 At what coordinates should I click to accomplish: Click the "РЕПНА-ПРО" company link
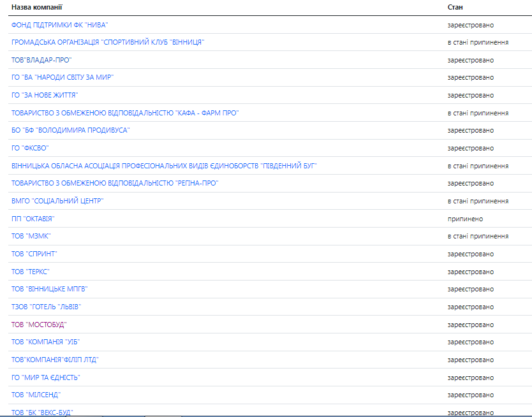[115, 183]
